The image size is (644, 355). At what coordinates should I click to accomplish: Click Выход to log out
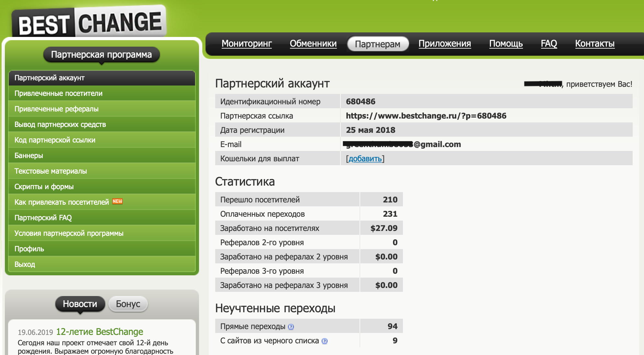pyautogui.click(x=25, y=264)
